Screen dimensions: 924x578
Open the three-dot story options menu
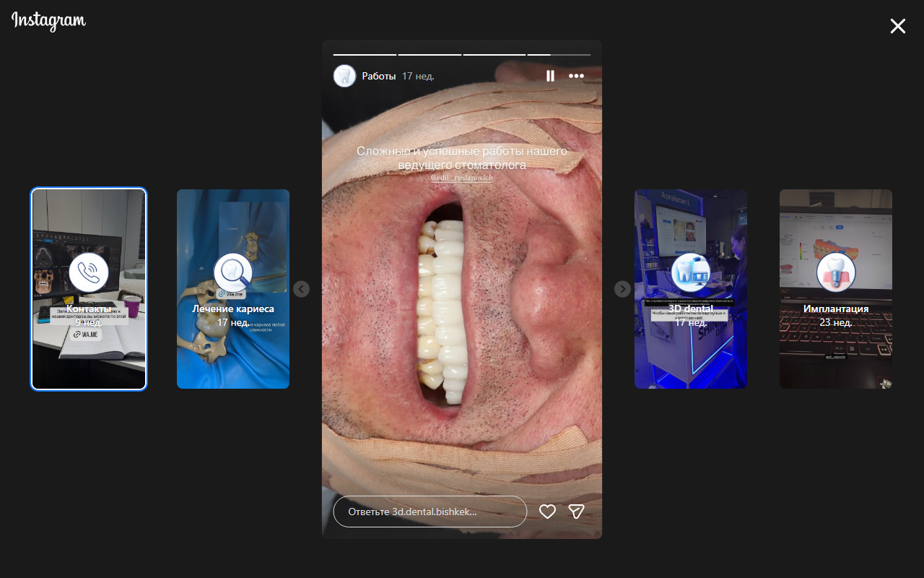[576, 76]
